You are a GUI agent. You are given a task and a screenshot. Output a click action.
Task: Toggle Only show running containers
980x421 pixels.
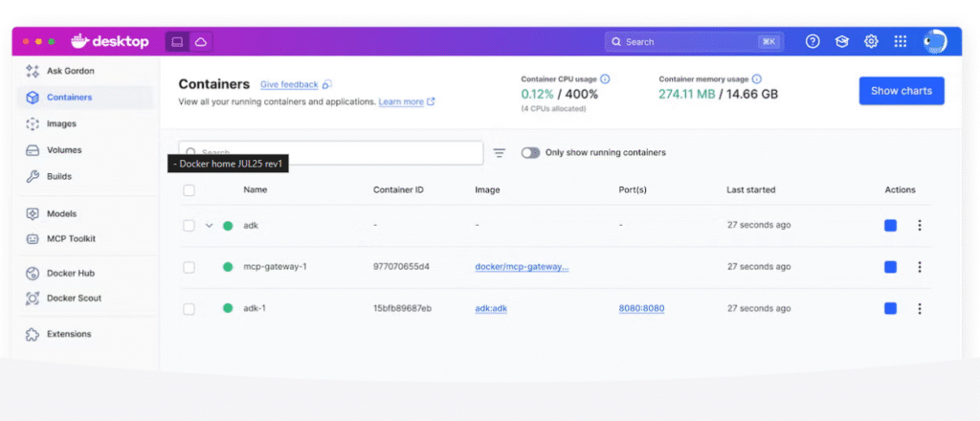click(x=530, y=153)
